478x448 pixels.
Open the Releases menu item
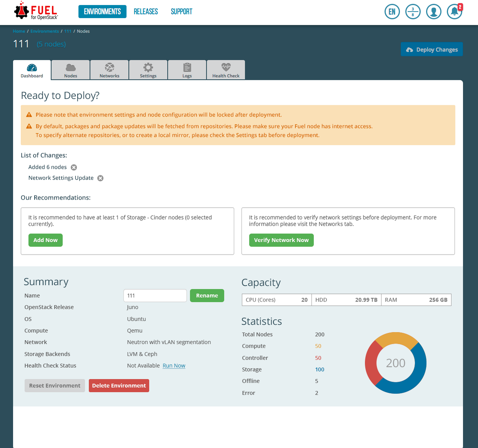point(146,12)
